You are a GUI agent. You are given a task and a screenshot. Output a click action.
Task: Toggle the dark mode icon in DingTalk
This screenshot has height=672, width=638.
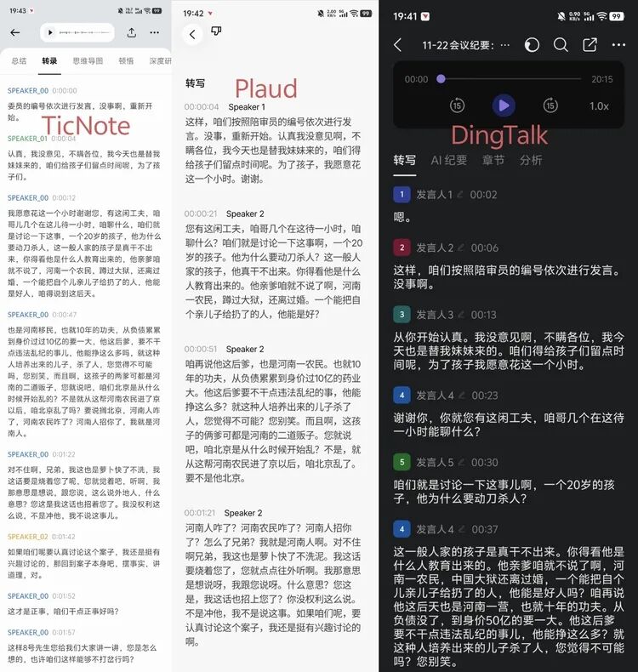coord(532,45)
